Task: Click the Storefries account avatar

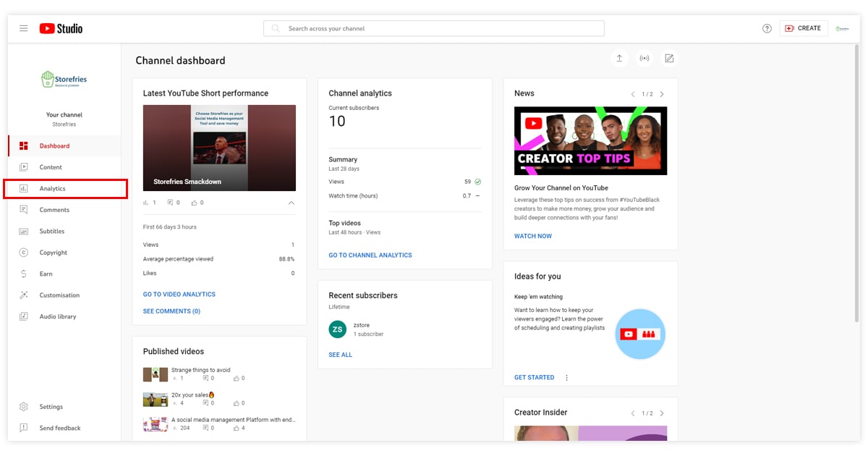Action: coord(842,28)
